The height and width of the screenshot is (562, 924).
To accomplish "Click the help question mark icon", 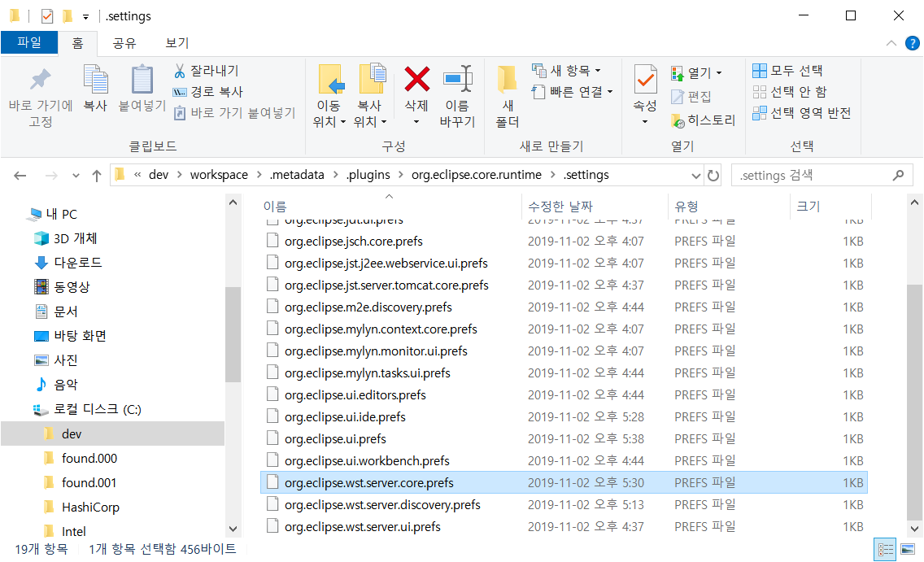I will click(x=913, y=43).
